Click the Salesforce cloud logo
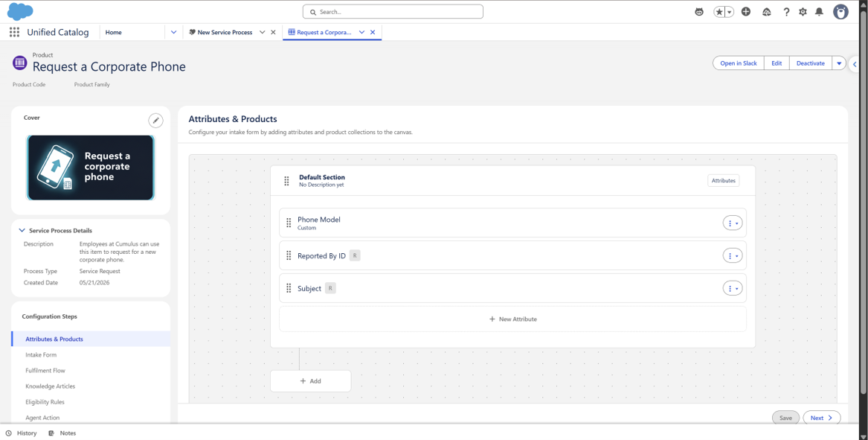This screenshot has height=440, width=868. [20, 11]
